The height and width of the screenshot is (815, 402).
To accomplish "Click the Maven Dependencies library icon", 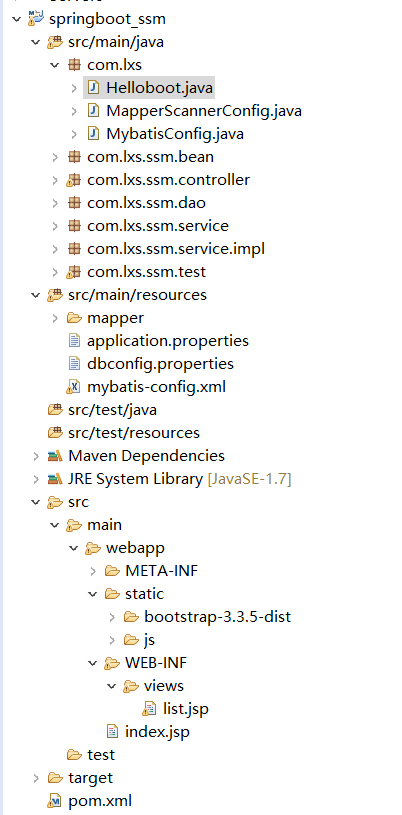I will tap(55, 456).
